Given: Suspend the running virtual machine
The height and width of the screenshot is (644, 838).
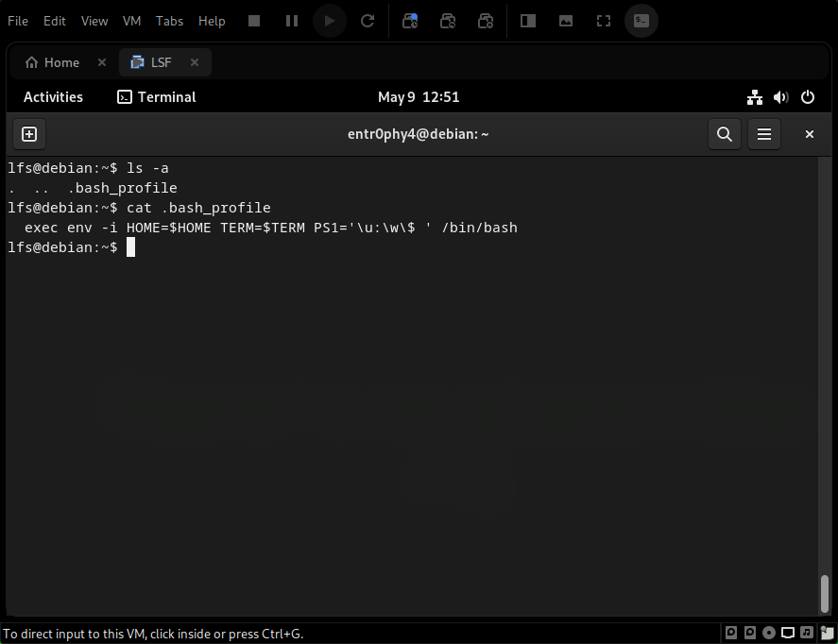Looking at the screenshot, I should [291, 20].
